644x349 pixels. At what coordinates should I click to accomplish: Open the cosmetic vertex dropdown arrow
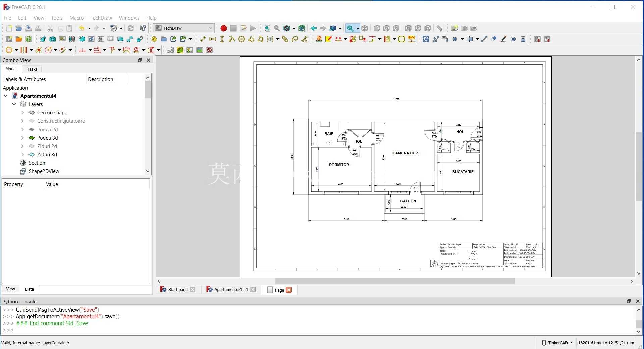click(x=462, y=39)
